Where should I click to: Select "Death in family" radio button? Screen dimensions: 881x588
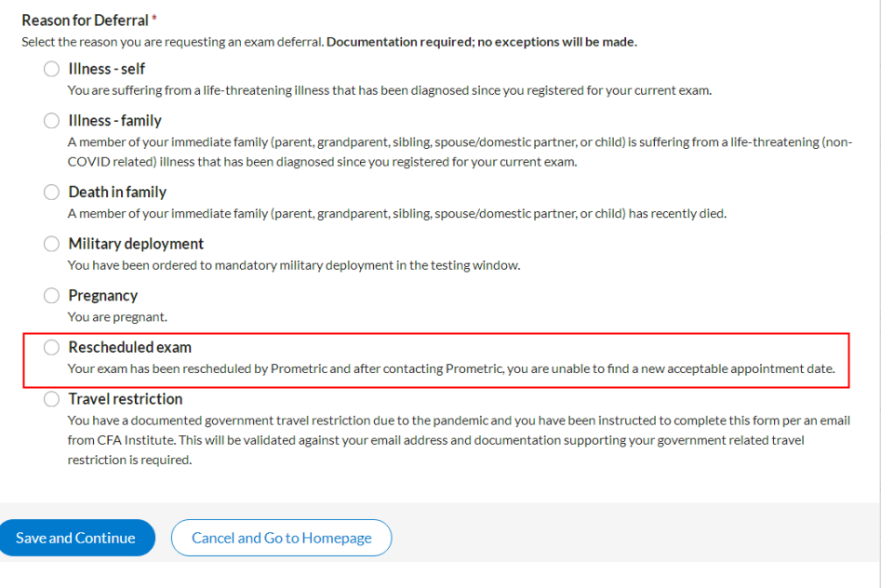coord(51,193)
